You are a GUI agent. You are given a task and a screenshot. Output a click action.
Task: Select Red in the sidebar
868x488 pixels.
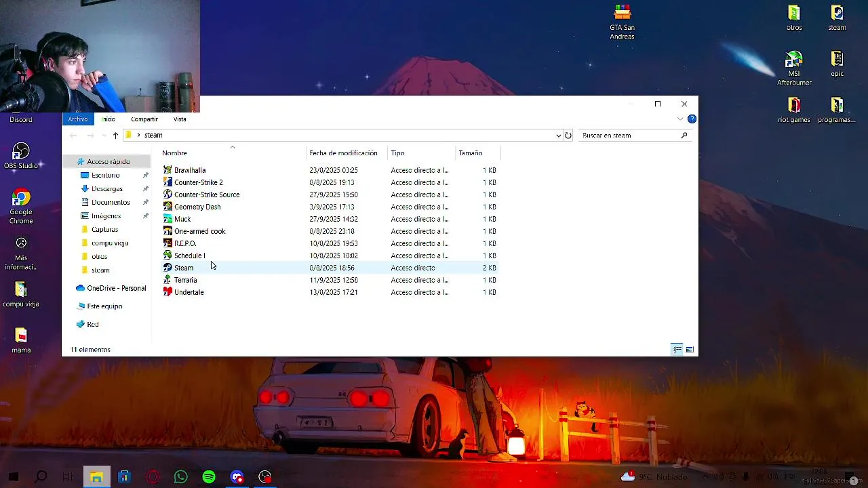pos(93,325)
